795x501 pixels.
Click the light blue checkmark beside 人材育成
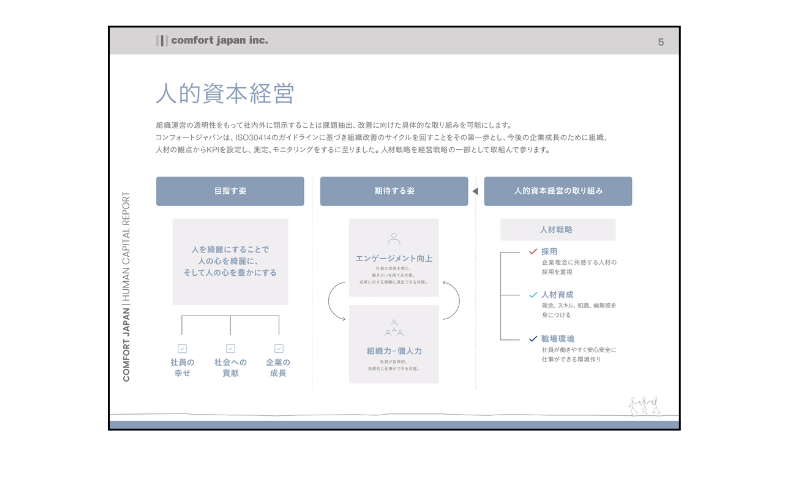tap(532, 295)
